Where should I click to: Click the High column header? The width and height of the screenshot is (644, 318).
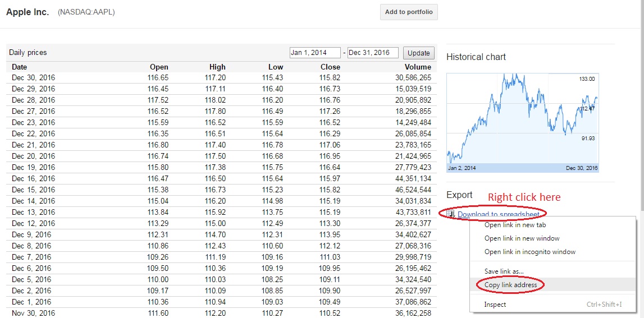point(217,67)
